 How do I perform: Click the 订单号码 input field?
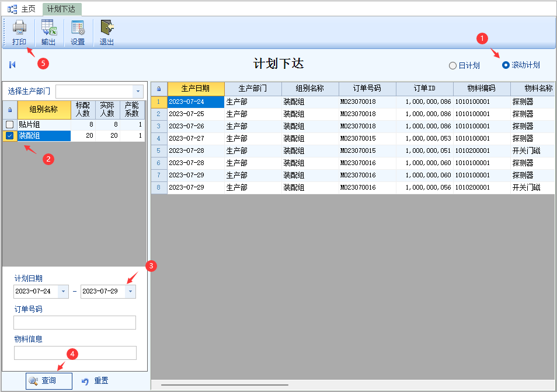coord(75,323)
